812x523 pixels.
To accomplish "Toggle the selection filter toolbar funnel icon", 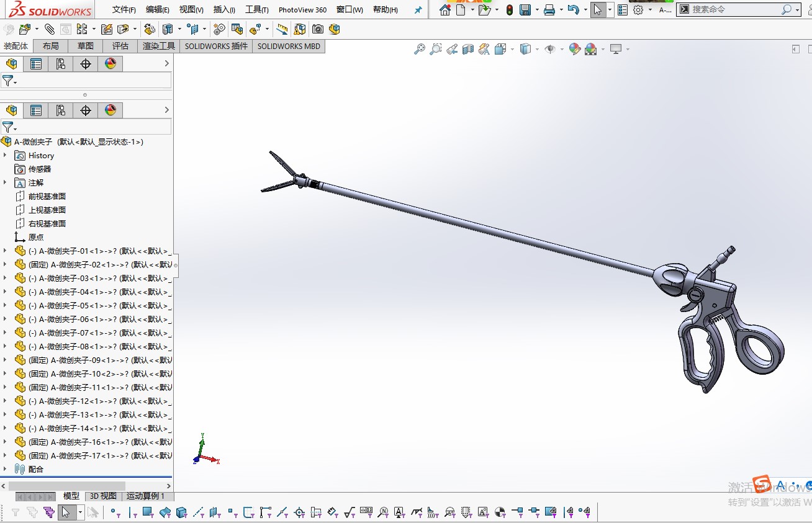I will point(16,512).
